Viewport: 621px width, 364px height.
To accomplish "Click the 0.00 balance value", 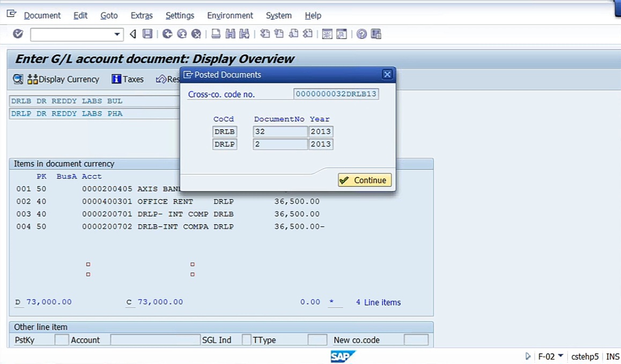I will [x=310, y=302].
